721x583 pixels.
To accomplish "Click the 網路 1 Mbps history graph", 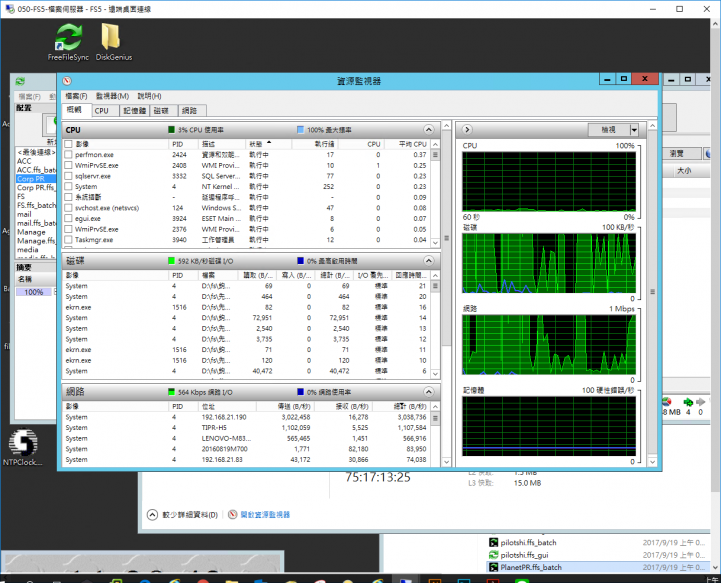I will pos(549,345).
